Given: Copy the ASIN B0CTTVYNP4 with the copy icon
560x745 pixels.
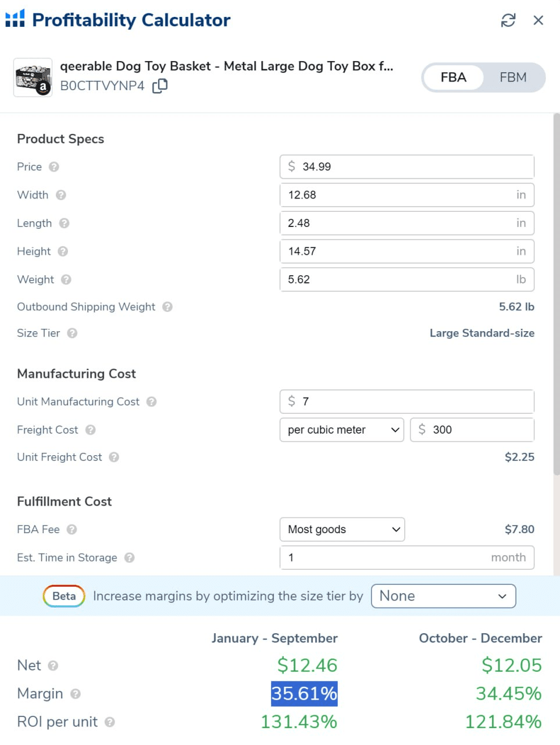Looking at the screenshot, I should pos(160,86).
